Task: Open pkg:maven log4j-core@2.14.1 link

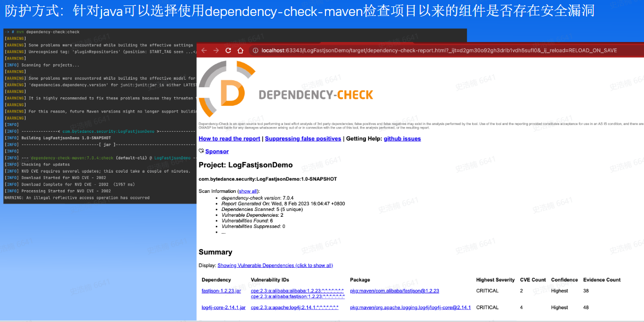Action: (x=410, y=307)
